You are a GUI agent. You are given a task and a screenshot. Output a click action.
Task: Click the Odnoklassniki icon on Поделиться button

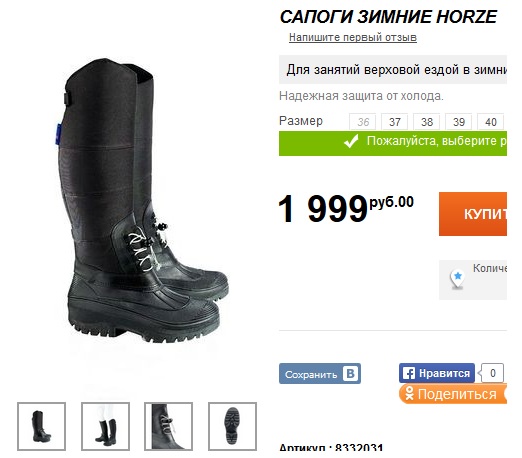409,394
